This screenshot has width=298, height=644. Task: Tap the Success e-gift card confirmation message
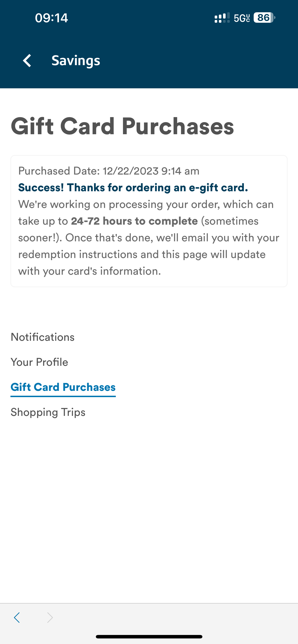pyautogui.click(x=133, y=188)
